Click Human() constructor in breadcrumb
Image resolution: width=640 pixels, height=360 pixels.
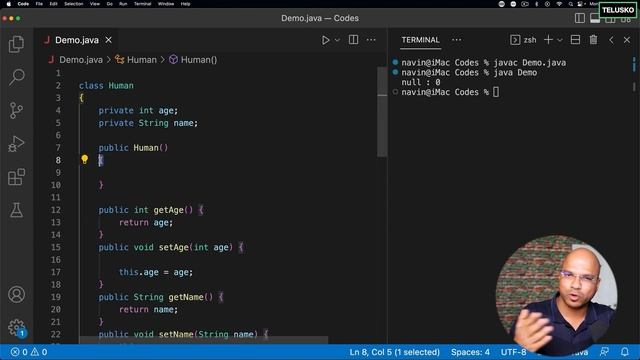[x=199, y=60]
